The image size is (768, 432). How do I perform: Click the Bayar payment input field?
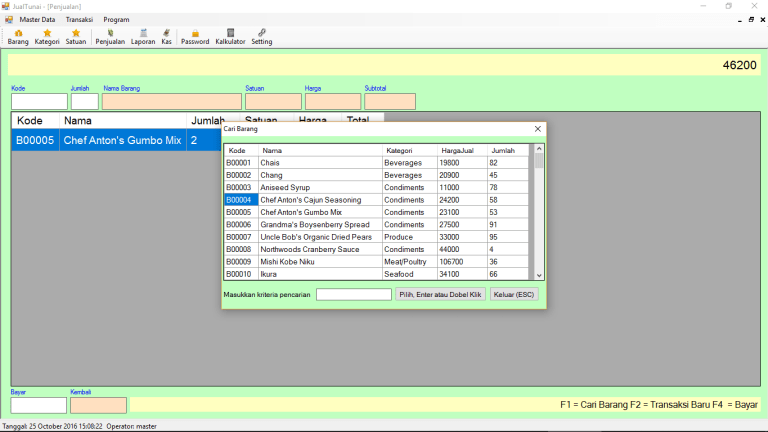39,405
